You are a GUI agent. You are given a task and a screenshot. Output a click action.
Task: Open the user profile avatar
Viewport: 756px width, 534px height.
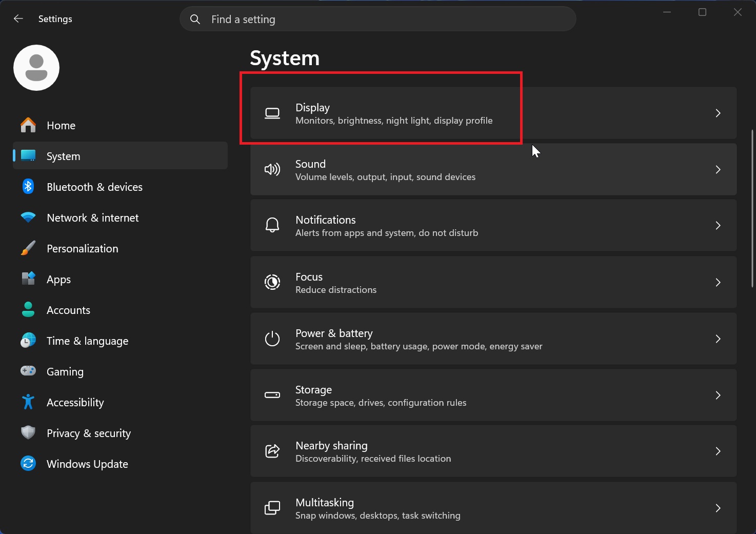(x=36, y=68)
